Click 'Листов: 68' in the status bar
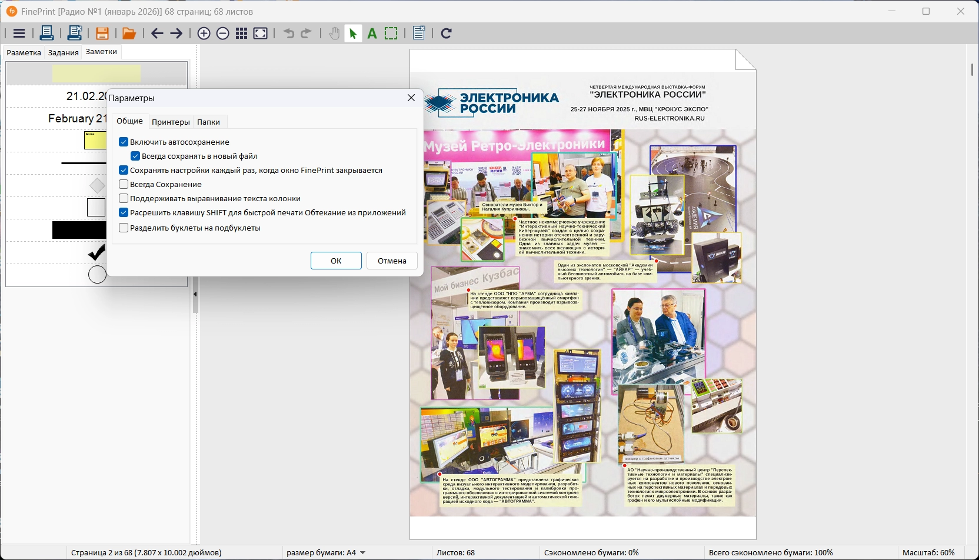 tap(455, 552)
